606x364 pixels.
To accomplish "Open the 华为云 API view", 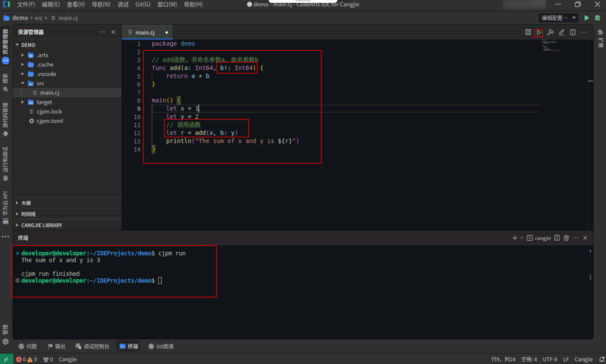I will pos(5,207).
